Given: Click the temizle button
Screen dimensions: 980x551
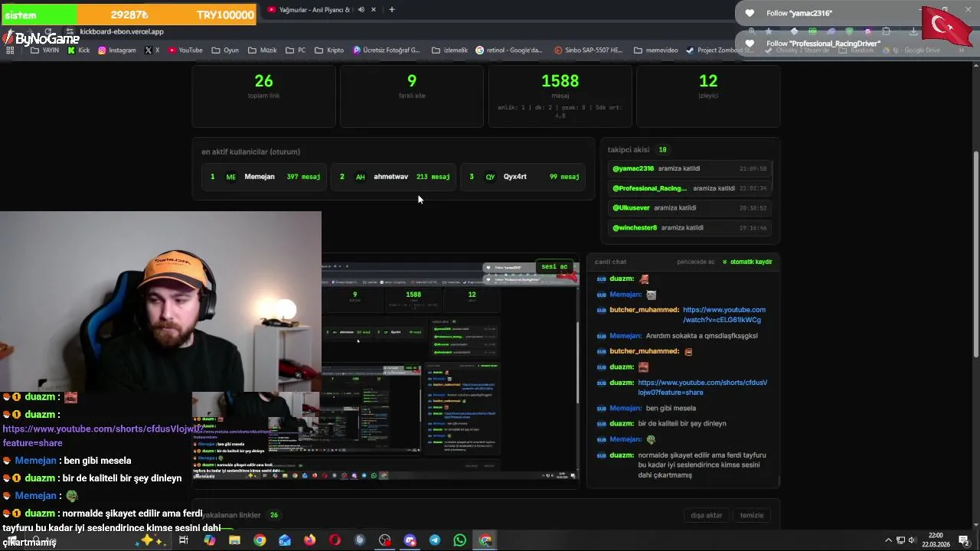Looking at the screenshot, I should [x=752, y=515].
